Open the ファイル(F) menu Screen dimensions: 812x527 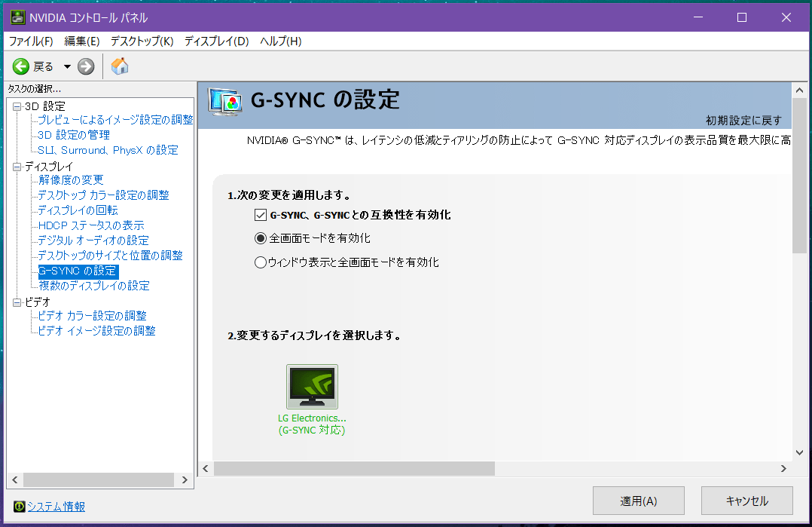(x=31, y=41)
